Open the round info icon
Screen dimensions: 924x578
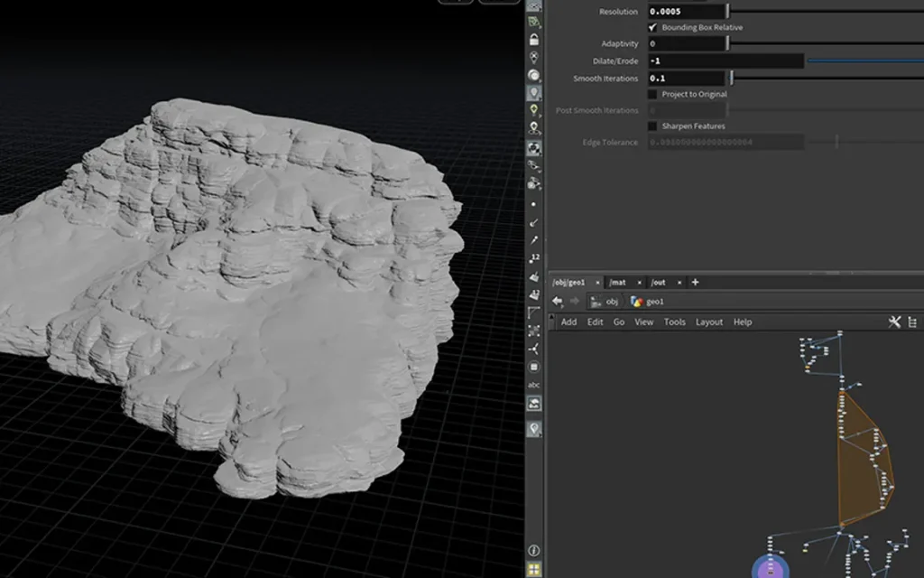[534, 550]
